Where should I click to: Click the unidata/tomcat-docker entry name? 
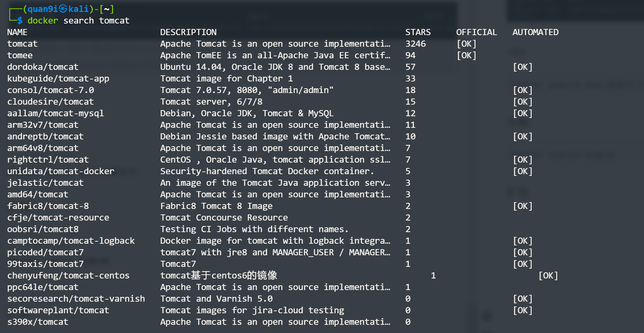[x=61, y=171]
